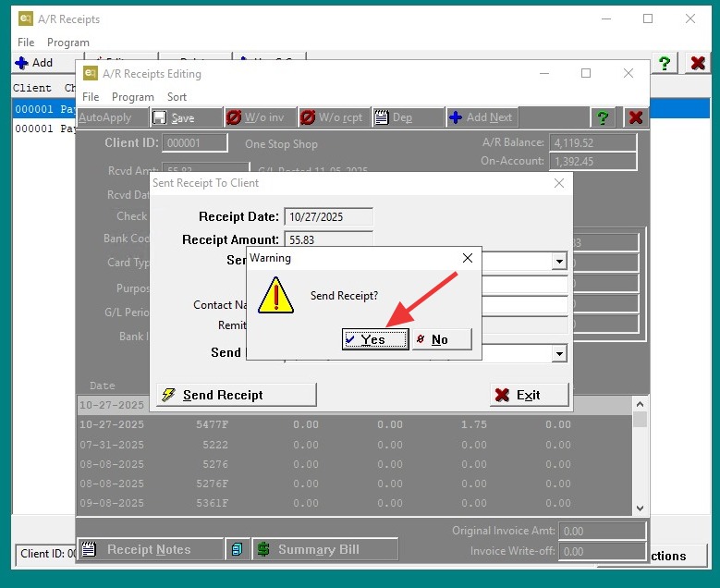
Task: Click the Add Next plus icon
Action: pos(456,117)
